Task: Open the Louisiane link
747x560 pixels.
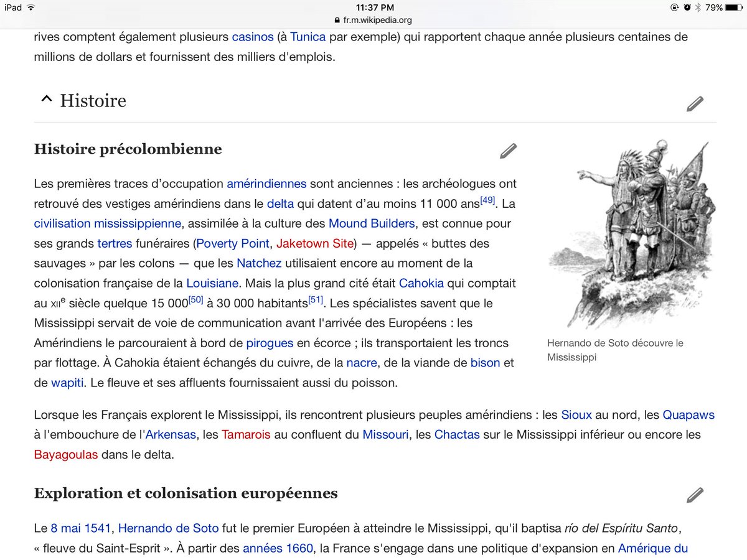Action: (x=212, y=283)
